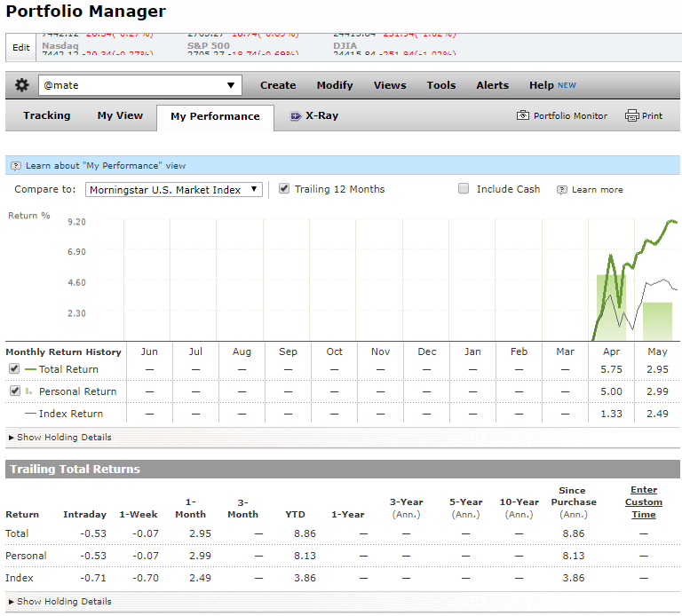Viewport: 682px width, 616px height.
Task: Click the Total YTD value 8.86
Action: tap(305, 533)
